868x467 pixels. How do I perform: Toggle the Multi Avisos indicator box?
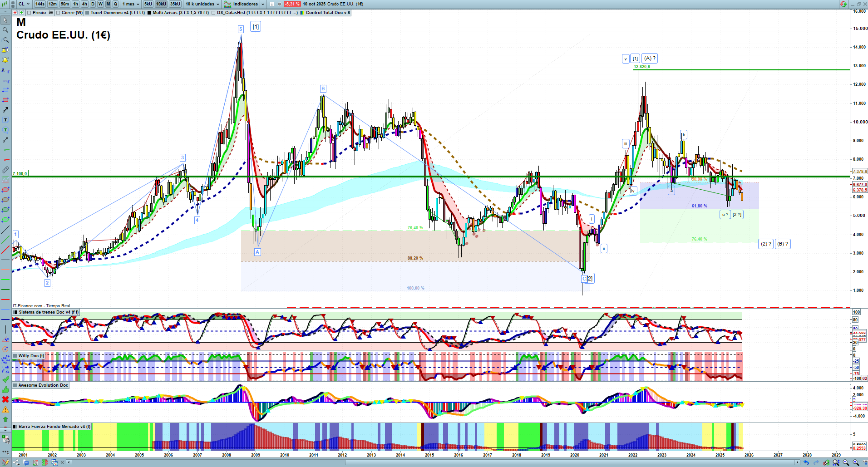149,13
